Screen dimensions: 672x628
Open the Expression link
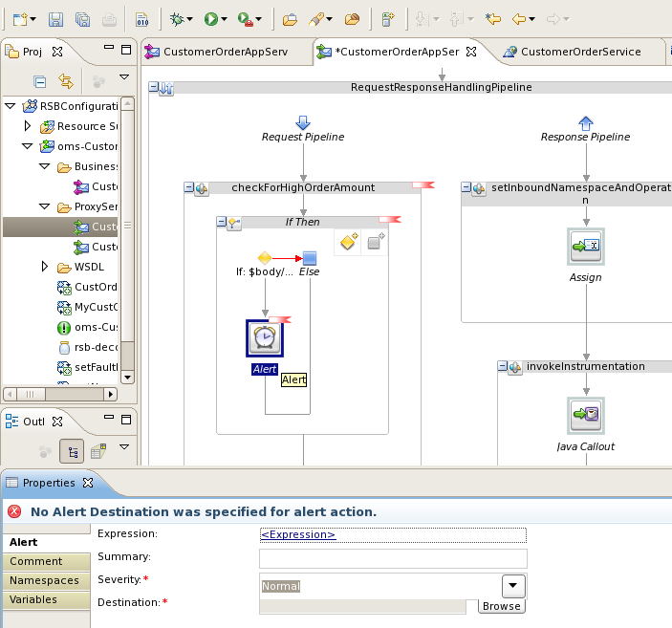click(x=298, y=534)
